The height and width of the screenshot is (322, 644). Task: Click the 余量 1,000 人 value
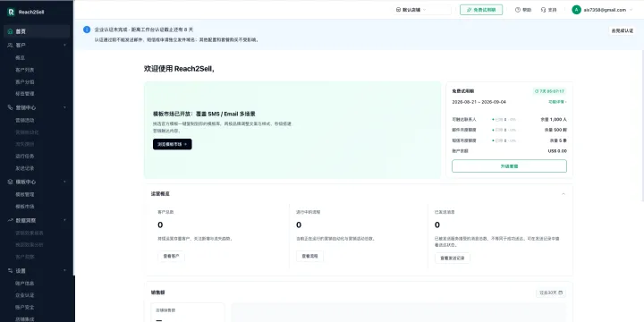pyautogui.click(x=554, y=120)
